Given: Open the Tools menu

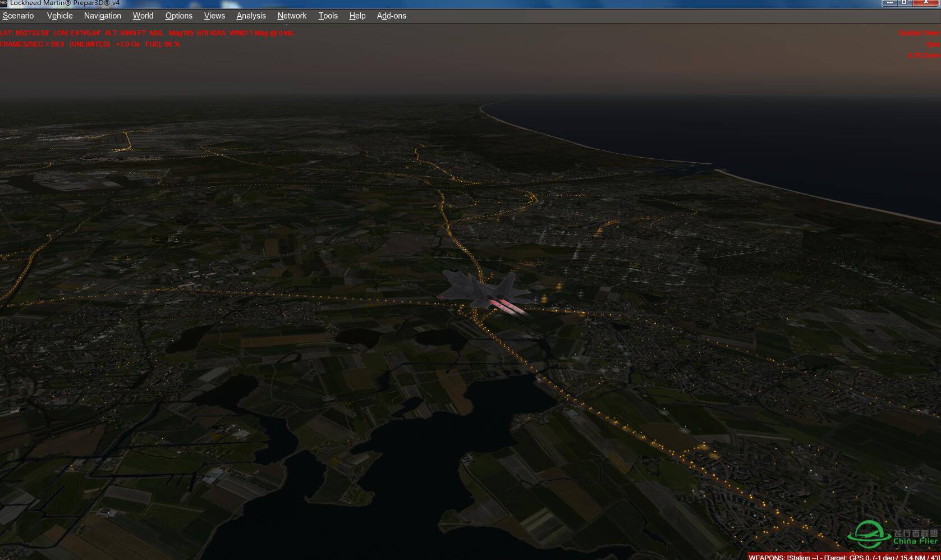Looking at the screenshot, I should 328,16.
